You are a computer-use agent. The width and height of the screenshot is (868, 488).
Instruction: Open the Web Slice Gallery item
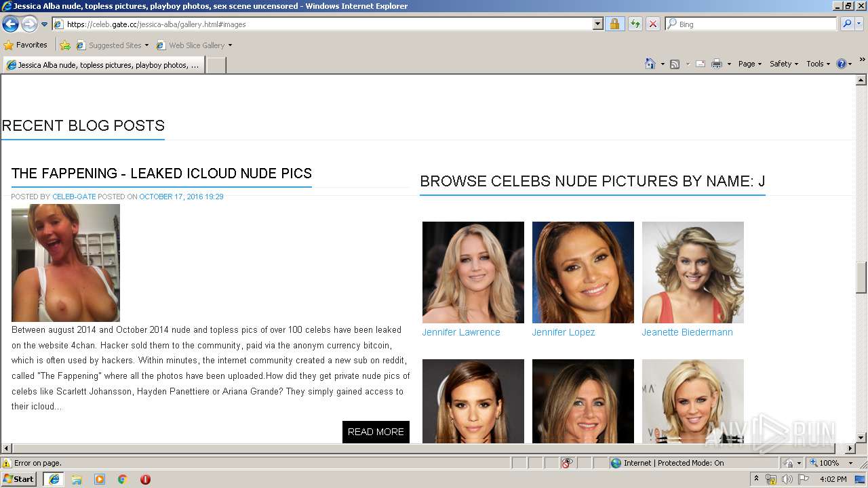[194, 45]
